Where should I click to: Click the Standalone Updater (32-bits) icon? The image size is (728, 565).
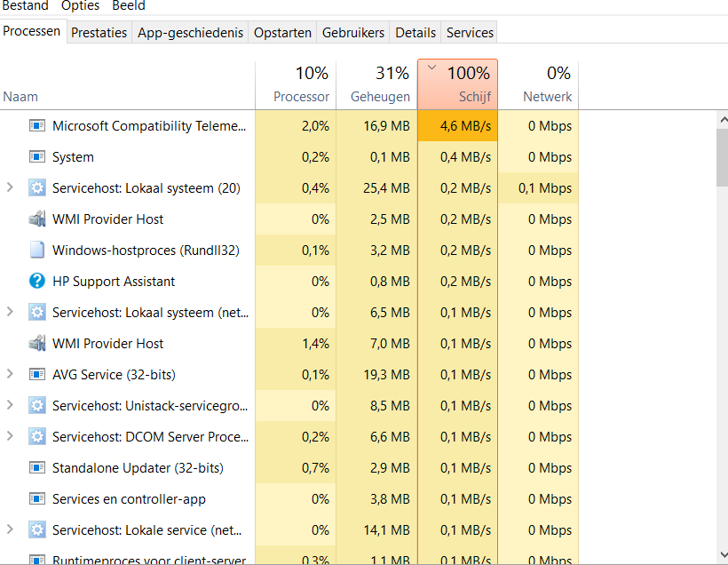(x=37, y=468)
